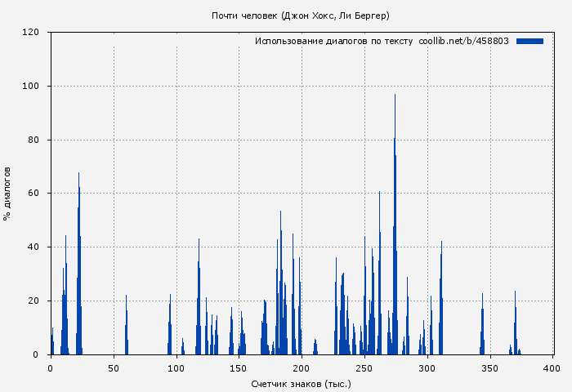The width and height of the screenshot is (572, 392).
Task: Click the "60" tick on the vertical axis
Action: [34, 194]
